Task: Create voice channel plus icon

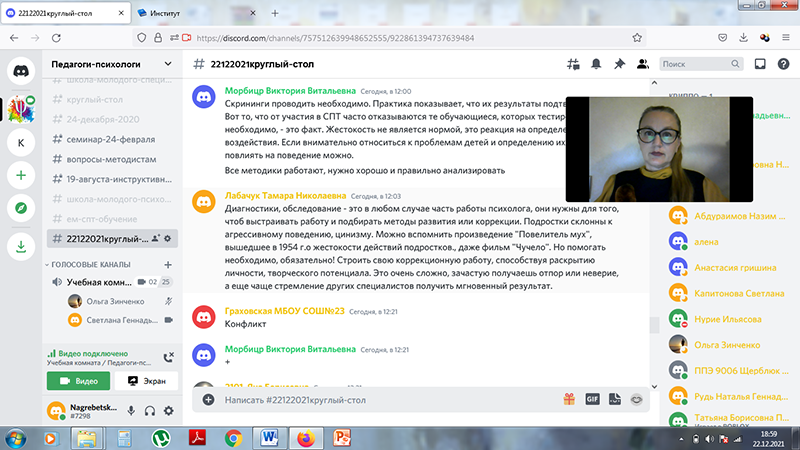Action: (x=168, y=264)
